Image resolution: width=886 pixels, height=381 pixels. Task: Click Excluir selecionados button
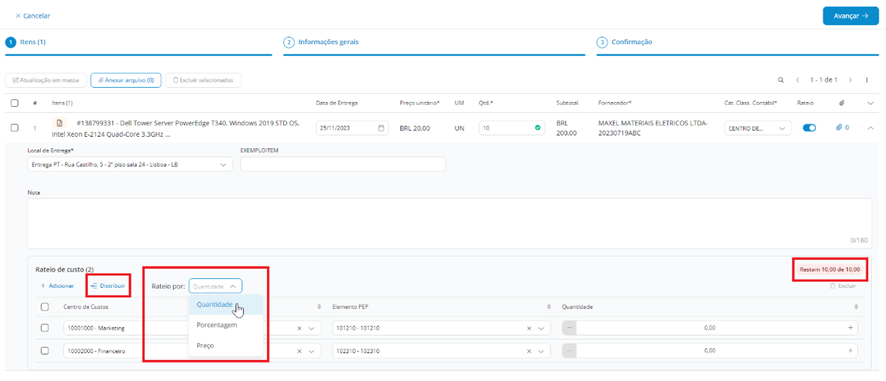point(203,80)
